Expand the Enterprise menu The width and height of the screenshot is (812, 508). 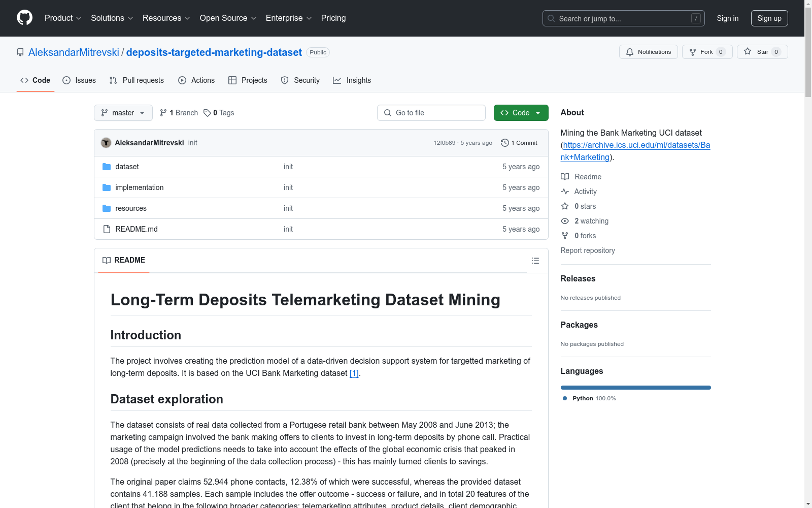pos(289,18)
